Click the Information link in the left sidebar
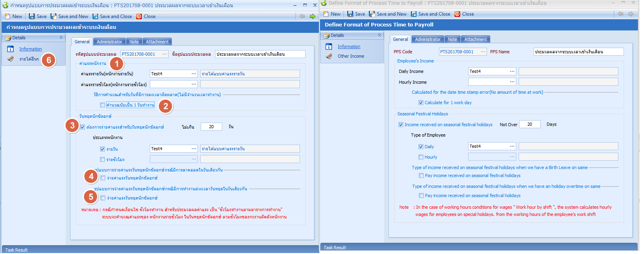Viewport: 644px width, 254px height. 30,49
